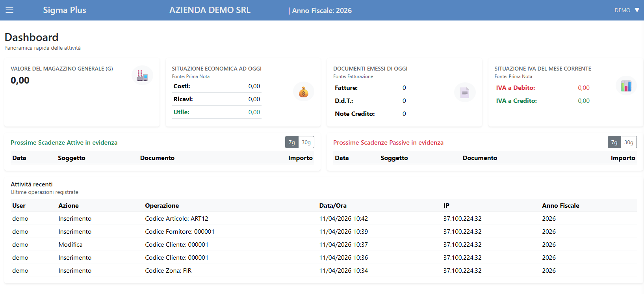Click the Data/Ora column header

[333, 205]
